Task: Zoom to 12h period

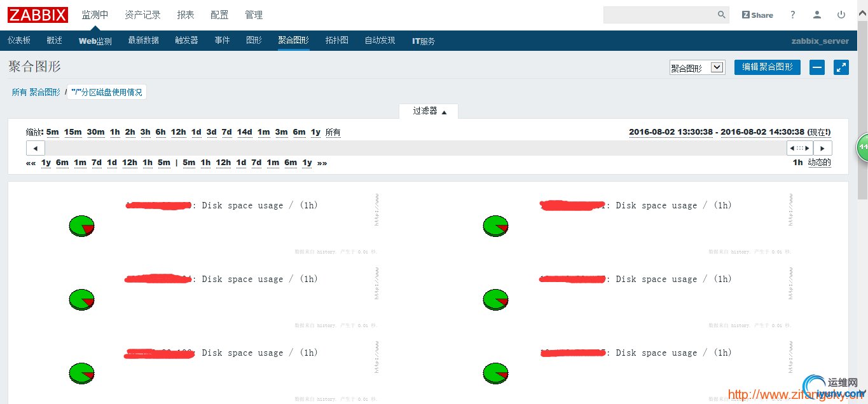Action: (x=179, y=132)
